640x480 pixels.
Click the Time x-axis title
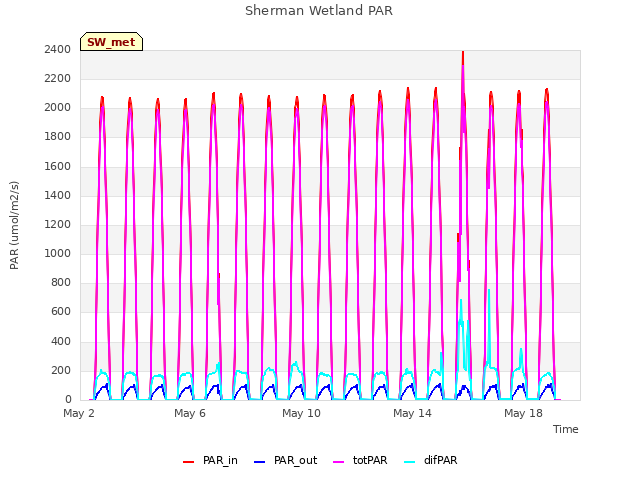(x=565, y=429)
